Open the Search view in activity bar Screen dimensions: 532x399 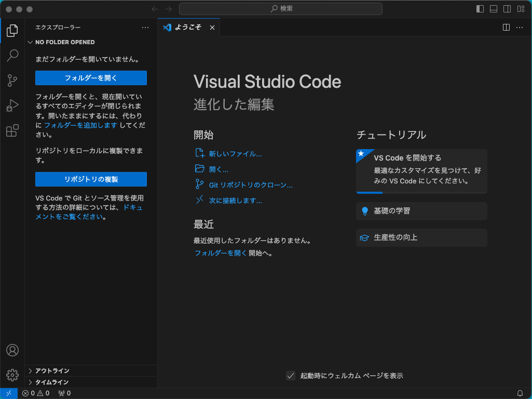(x=12, y=55)
